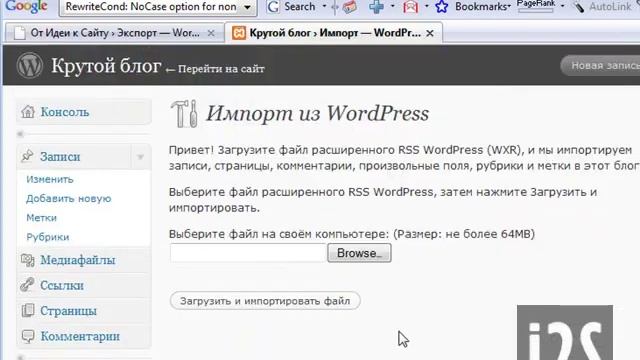Open Рубрики submenu item

point(48,237)
